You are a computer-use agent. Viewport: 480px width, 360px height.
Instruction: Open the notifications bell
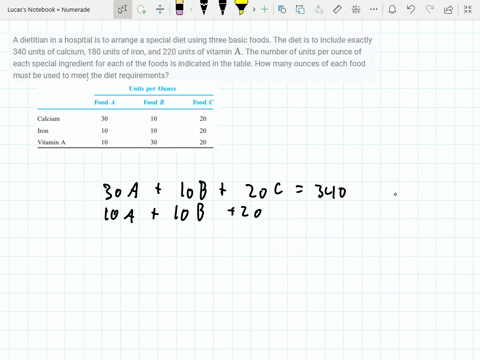(392, 9)
